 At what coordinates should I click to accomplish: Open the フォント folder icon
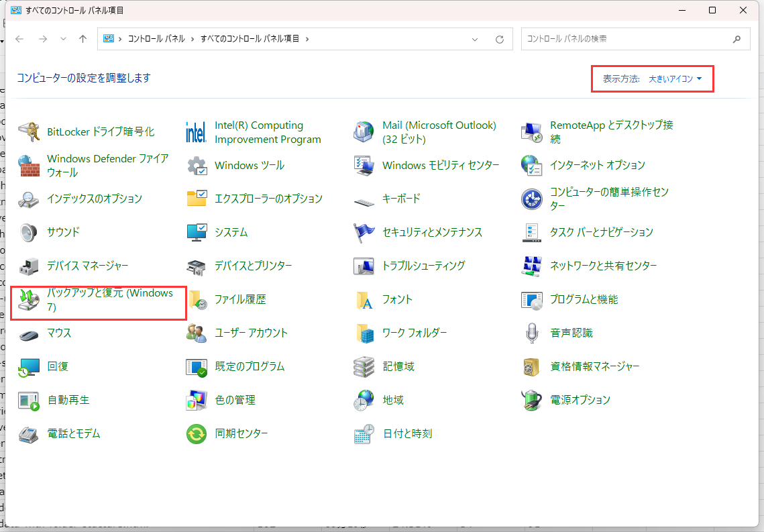(x=364, y=300)
